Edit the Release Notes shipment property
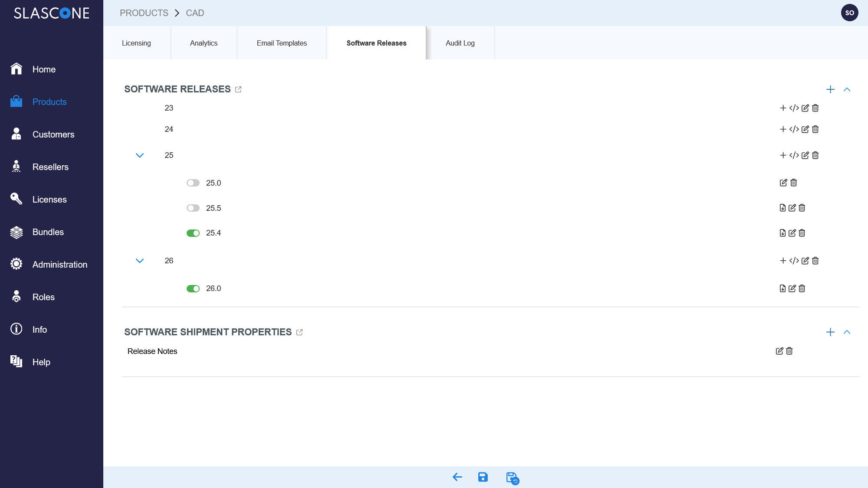 (779, 351)
